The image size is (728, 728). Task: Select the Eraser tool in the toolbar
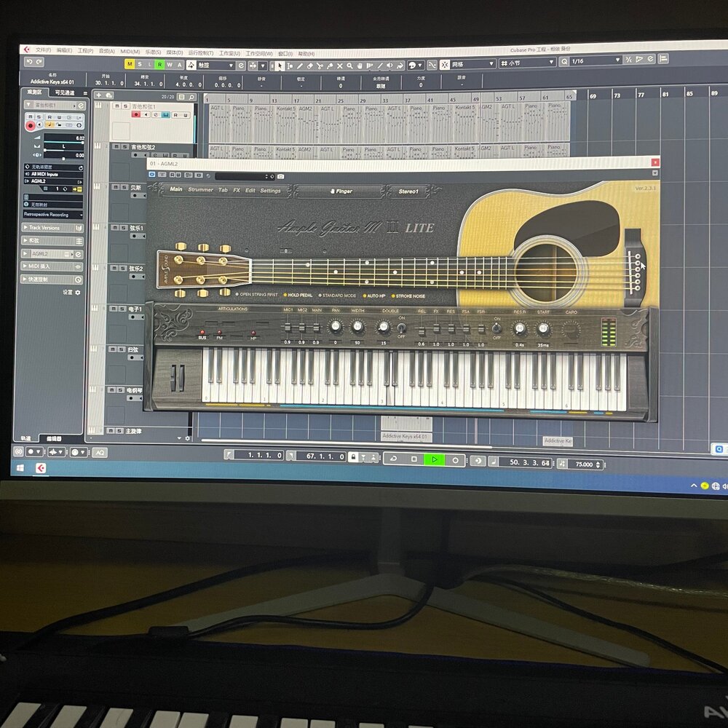pyautogui.click(x=309, y=66)
